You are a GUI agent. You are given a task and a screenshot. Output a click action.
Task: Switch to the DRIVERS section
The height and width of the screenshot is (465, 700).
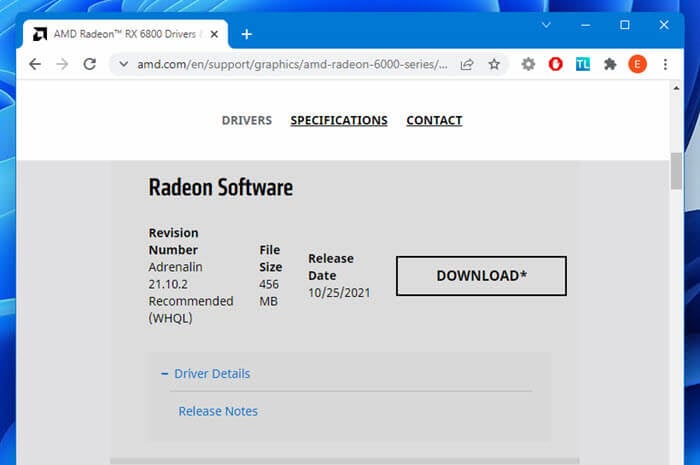pyautogui.click(x=247, y=120)
